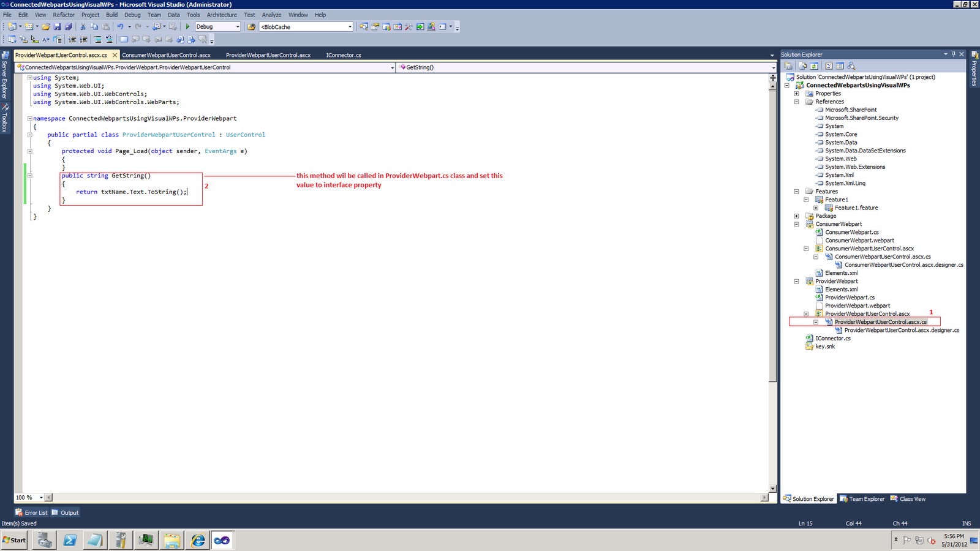Cut selection using the scissors icon
Image resolution: width=980 pixels, height=551 pixels.
click(x=83, y=27)
